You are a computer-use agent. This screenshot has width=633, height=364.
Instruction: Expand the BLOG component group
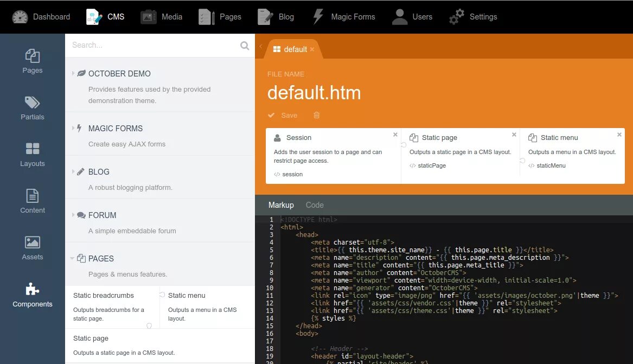pos(73,172)
